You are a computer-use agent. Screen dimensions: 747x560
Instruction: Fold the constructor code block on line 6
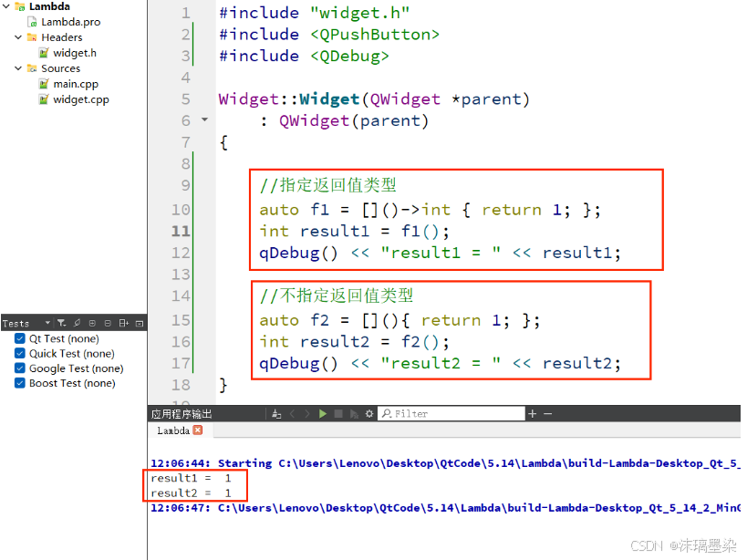(x=204, y=119)
